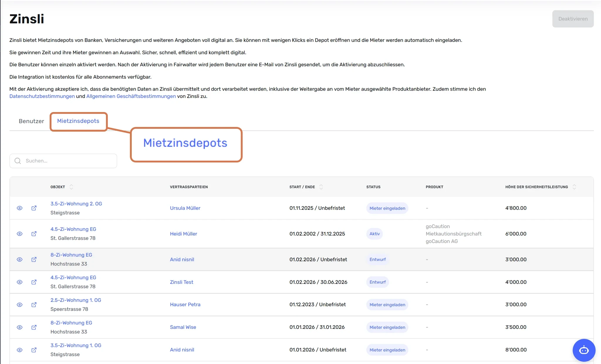Viewport: 601px width, 364px height.
Task: Open the Datenschutzbestimmungen link
Action: (x=42, y=96)
